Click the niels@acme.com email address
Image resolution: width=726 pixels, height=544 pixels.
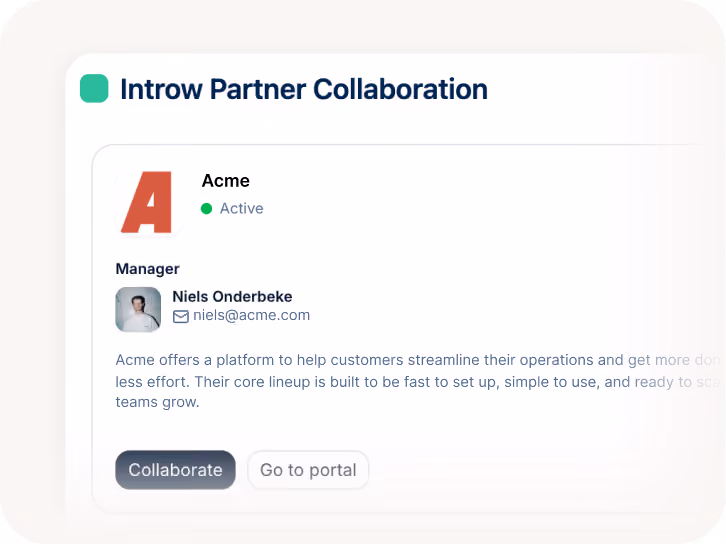(251, 315)
